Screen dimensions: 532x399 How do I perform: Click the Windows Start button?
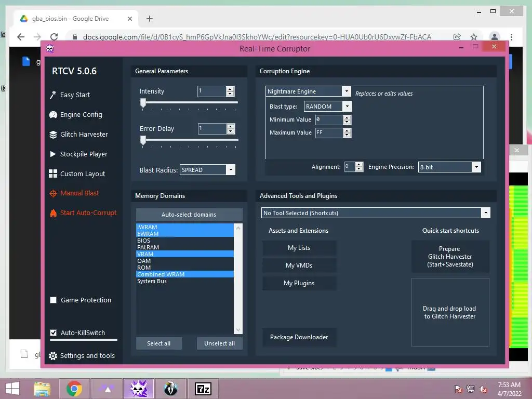point(12,389)
